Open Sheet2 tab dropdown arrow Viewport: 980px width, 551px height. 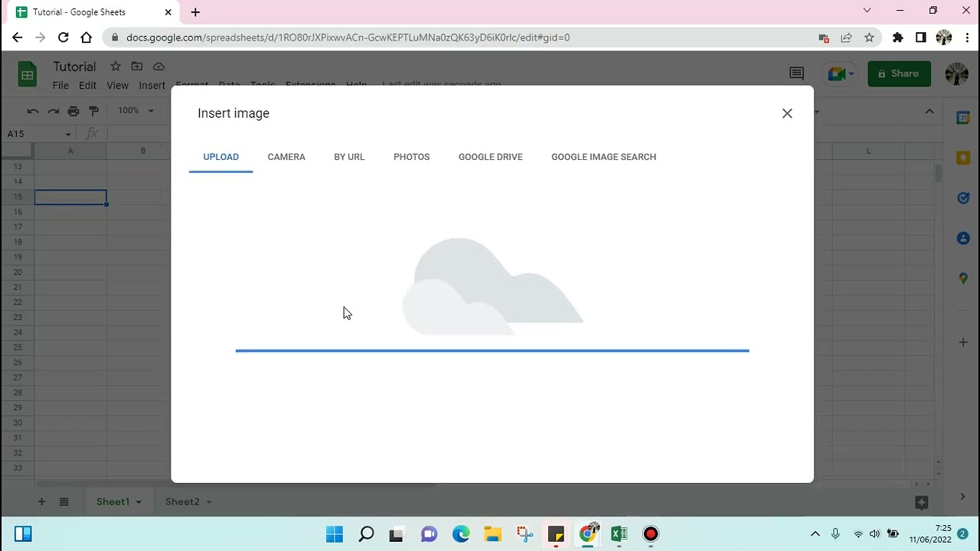208,502
